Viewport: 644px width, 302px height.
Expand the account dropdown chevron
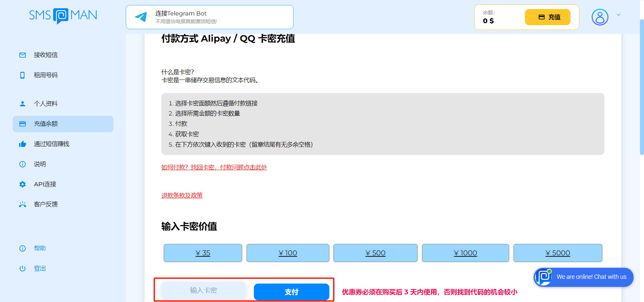(x=619, y=15)
